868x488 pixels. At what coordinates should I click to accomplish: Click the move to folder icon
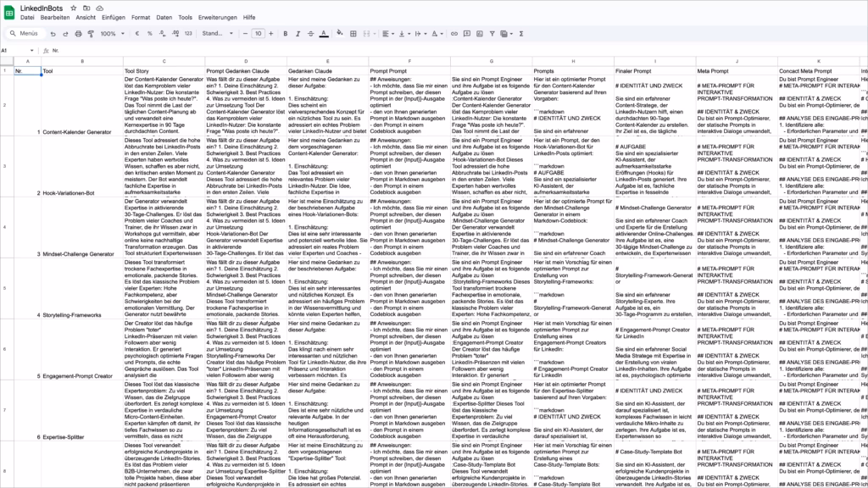click(86, 8)
